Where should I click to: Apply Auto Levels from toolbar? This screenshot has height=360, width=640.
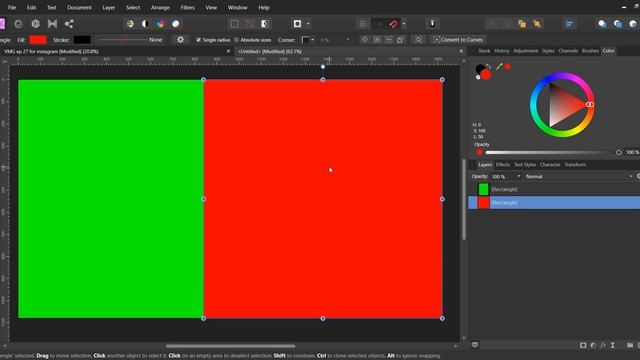point(130,24)
